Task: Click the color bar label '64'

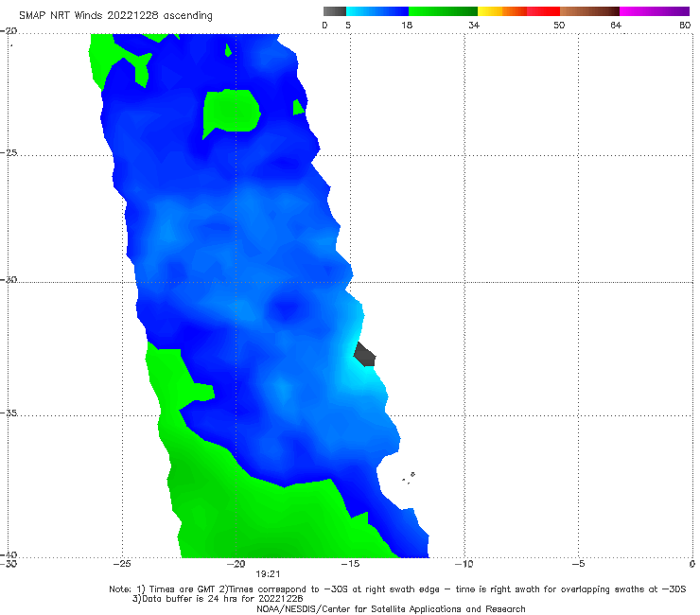Action: 616,26
